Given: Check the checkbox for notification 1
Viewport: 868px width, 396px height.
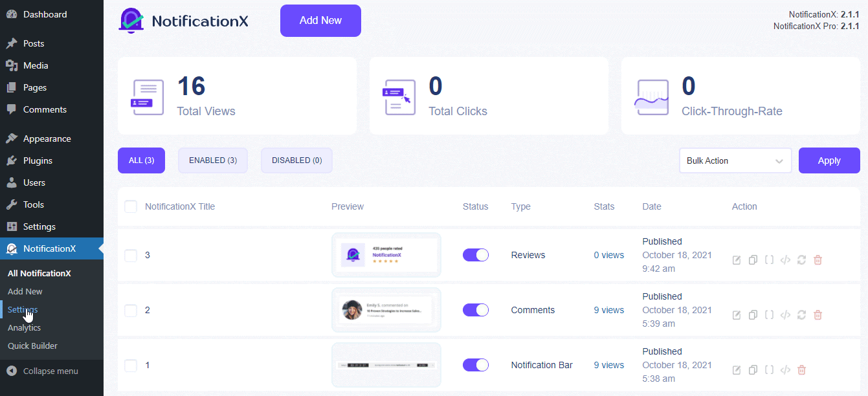Looking at the screenshot, I should click(x=131, y=365).
